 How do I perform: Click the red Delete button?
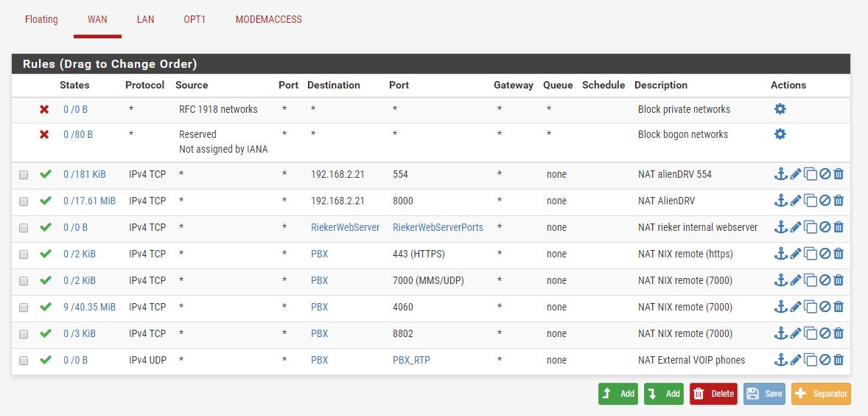pyautogui.click(x=713, y=394)
